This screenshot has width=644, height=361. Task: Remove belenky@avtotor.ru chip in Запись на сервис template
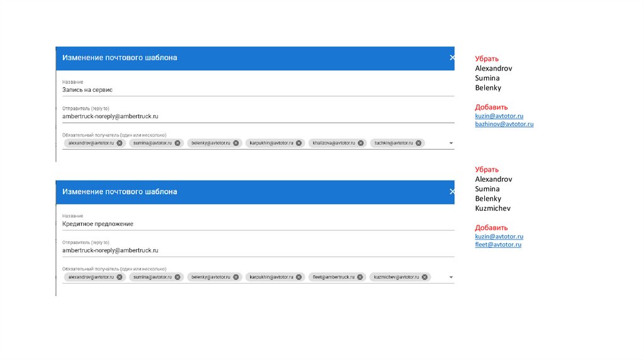pos(236,143)
